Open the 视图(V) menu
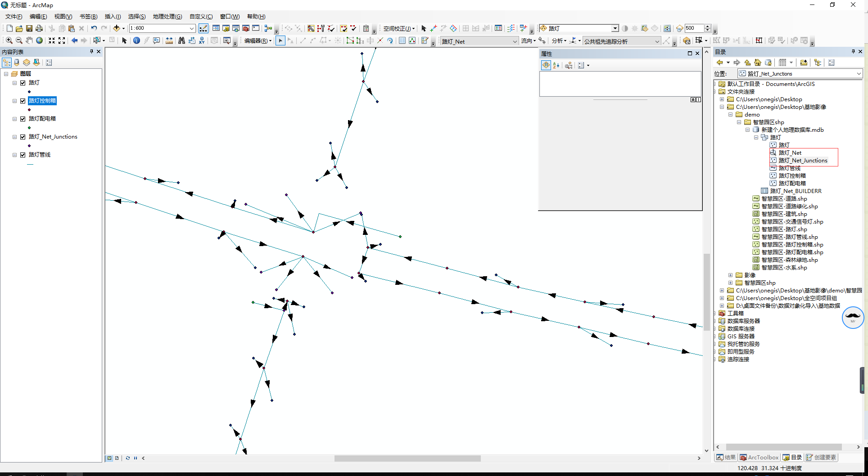Viewport: 868px width, 476px height. tap(63, 17)
